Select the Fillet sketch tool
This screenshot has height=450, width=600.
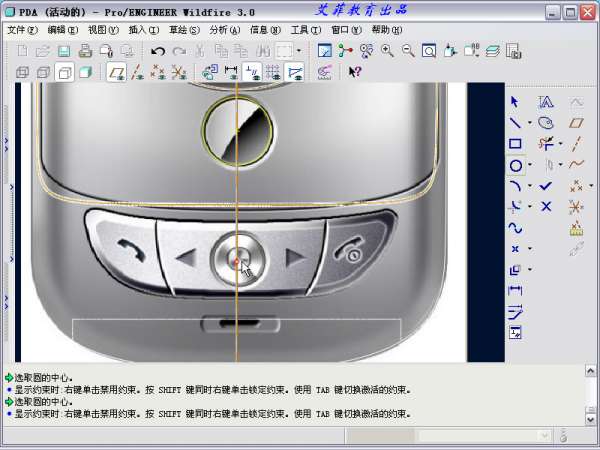point(515,207)
